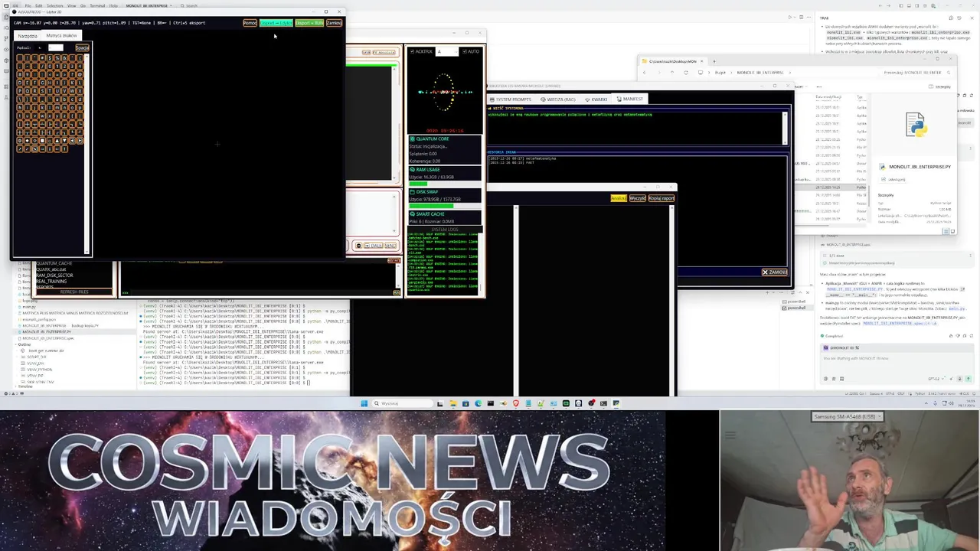980x551 pixels.
Task: Click Refresh icon in File Explorer
Action: pyautogui.click(x=686, y=72)
